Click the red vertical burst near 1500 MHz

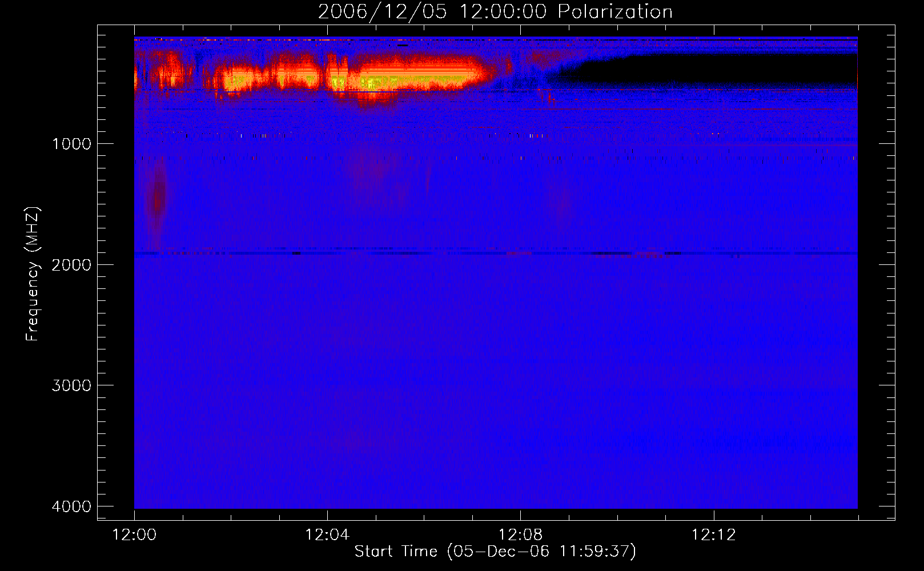pos(157,200)
